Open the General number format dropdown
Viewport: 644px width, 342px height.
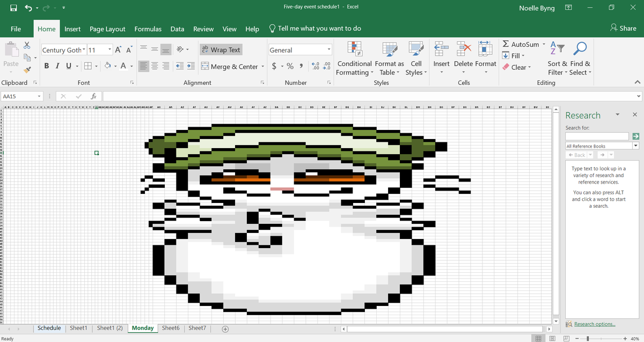(329, 50)
